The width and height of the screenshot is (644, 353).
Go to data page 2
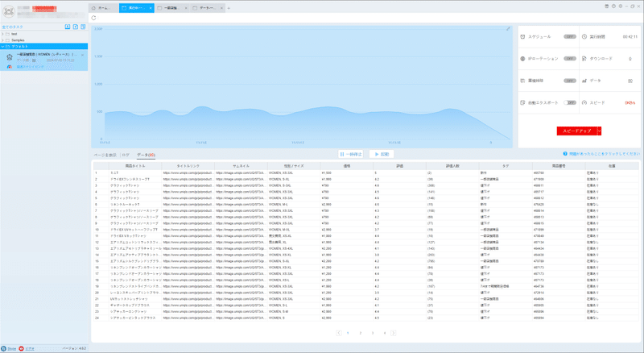(360, 333)
